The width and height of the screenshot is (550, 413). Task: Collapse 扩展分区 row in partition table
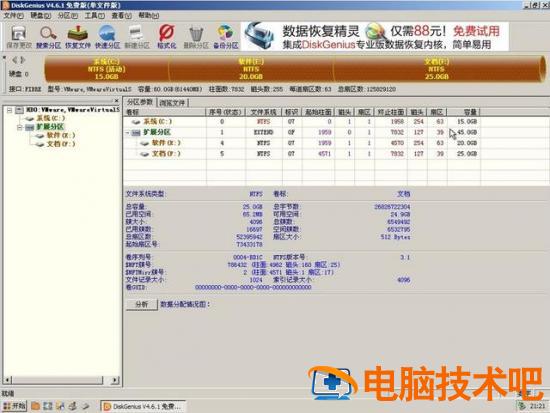pyautogui.click(x=128, y=133)
